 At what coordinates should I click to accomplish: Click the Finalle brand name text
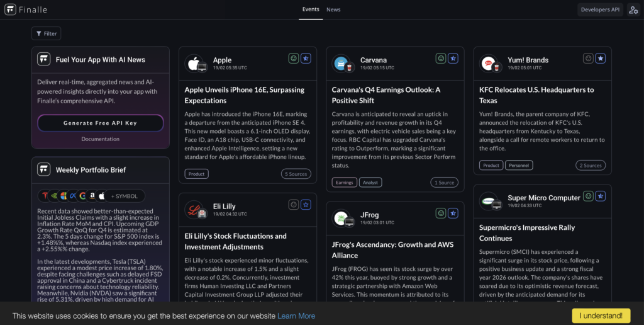click(x=33, y=9)
